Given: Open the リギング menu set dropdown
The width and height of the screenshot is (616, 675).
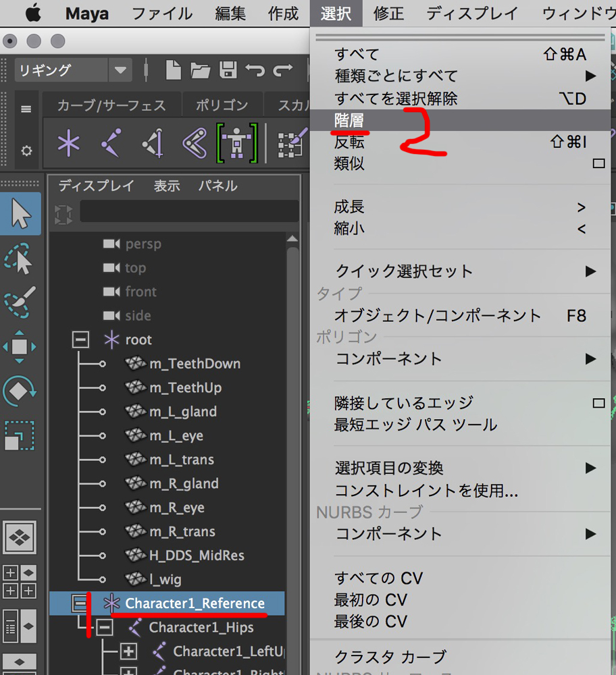Looking at the screenshot, I should tap(73, 70).
